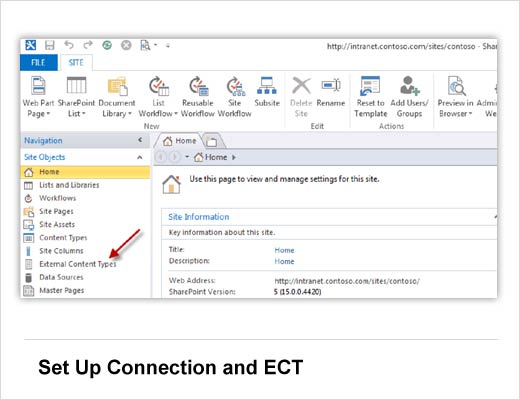The height and width of the screenshot is (400, 520).
Task: Open Customize Quick Access Toolbar arrow
Action: click(168, 45)
